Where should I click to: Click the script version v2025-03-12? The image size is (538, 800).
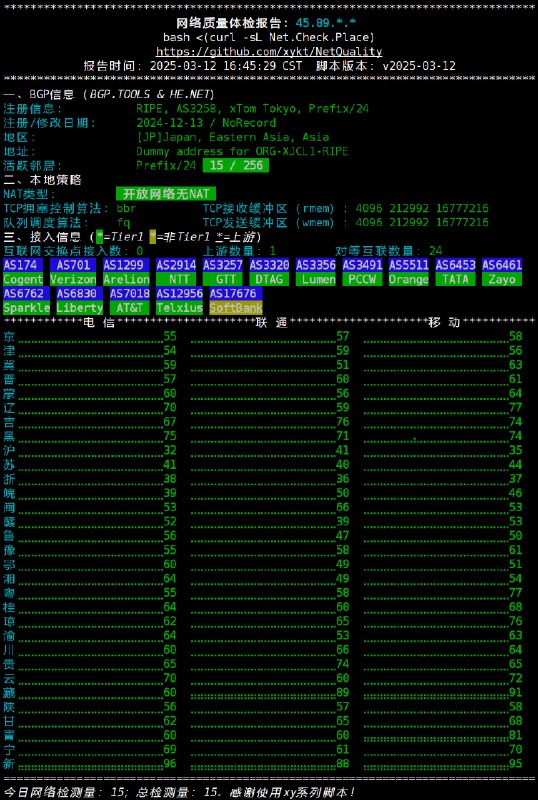419,66
